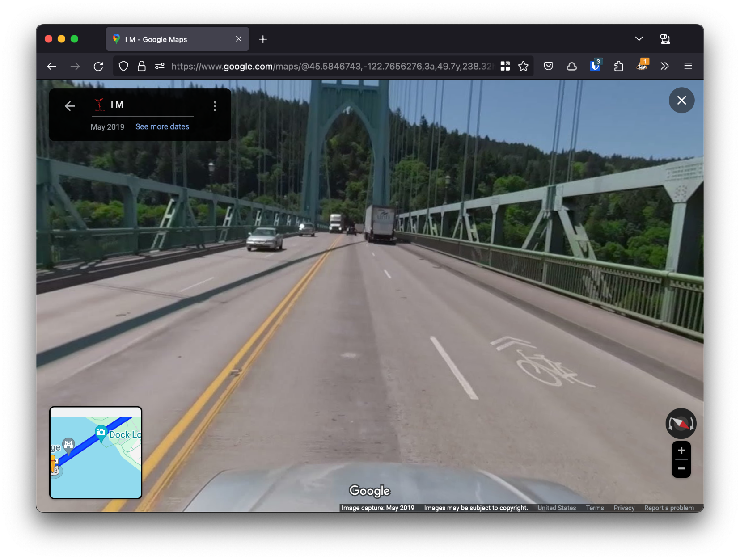This screenshot has height=560, width=740.
Task: Bookmark this page with star icon
Action: tap(523, 67)
